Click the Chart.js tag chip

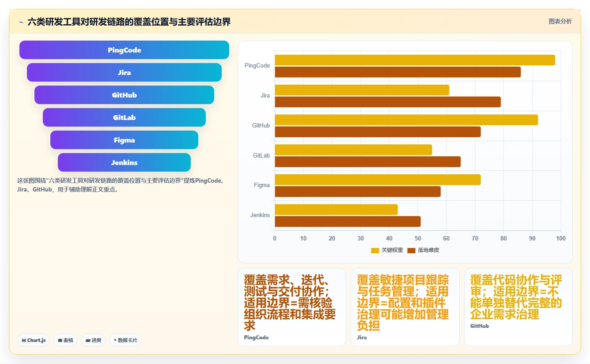[x=34, y=340]
